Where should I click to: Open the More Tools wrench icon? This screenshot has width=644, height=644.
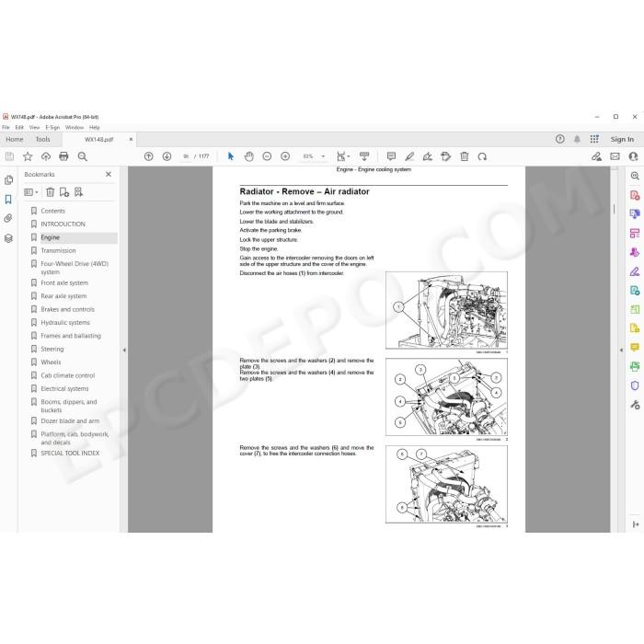point(635,405)
